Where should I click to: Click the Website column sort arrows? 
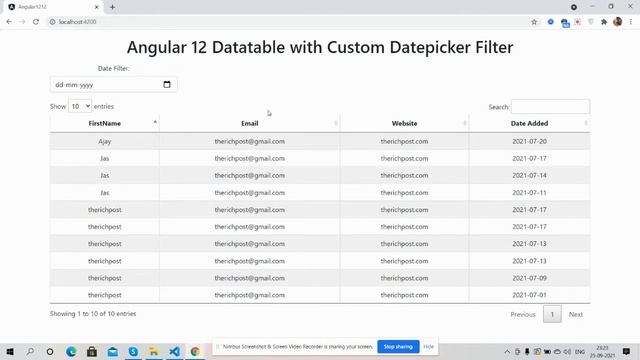(465, 123)
